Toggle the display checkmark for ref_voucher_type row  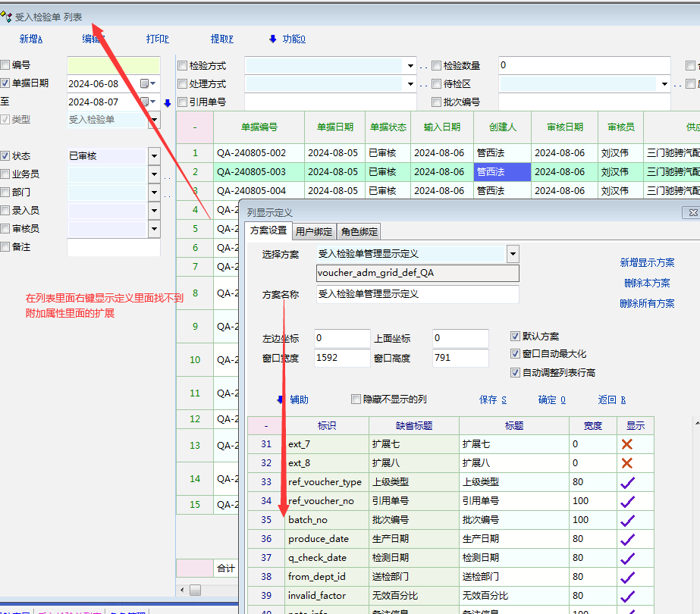click(x=626, y=482)
